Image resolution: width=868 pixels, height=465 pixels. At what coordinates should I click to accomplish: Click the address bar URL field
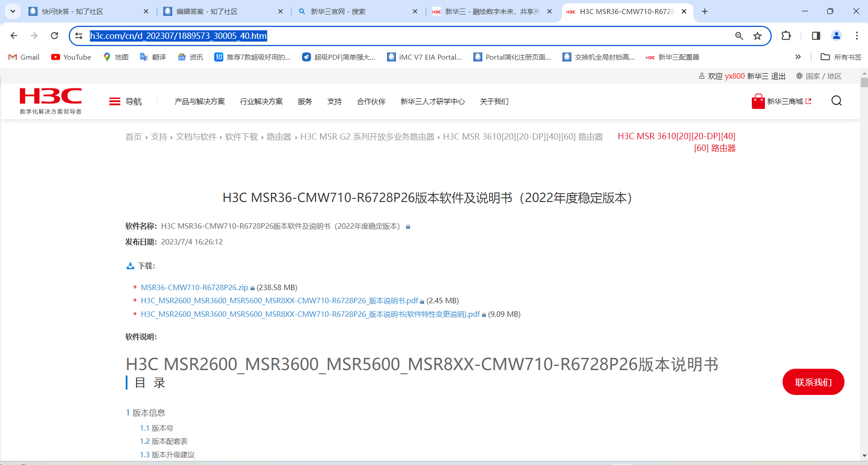pos(407,36)
